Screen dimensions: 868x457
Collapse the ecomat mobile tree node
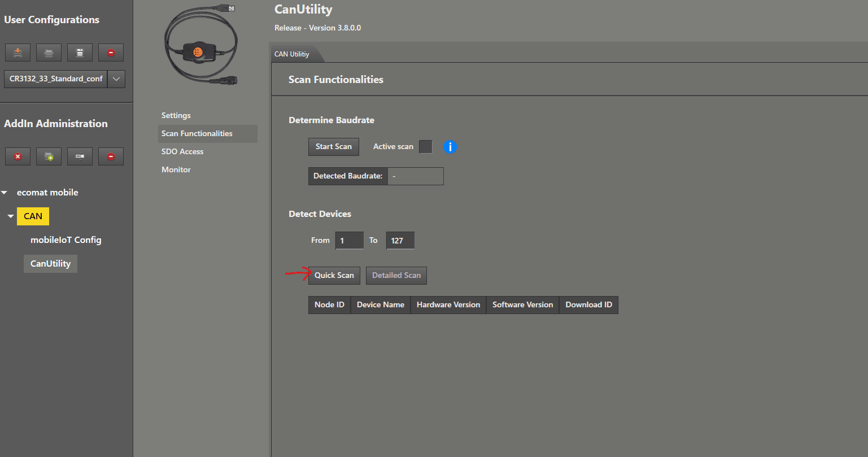pos(5,193)
